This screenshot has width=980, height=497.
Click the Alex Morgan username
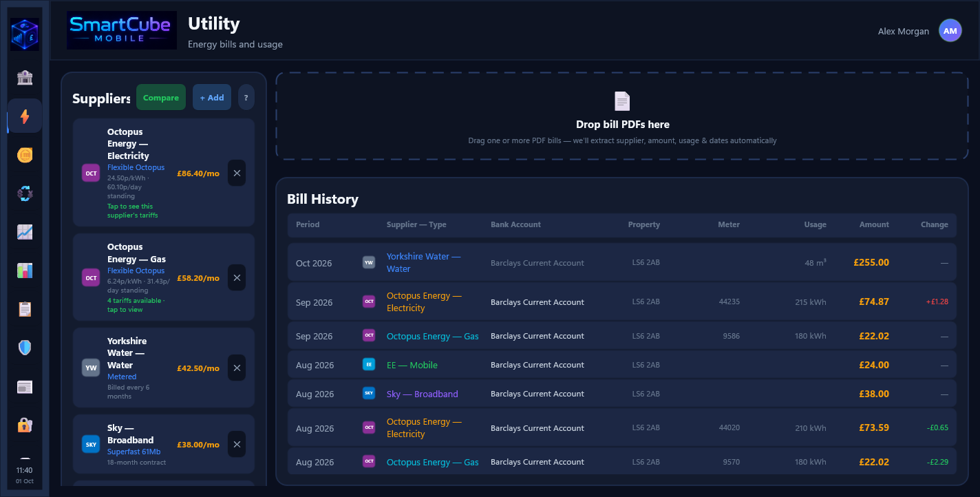[x=904, y=31]
